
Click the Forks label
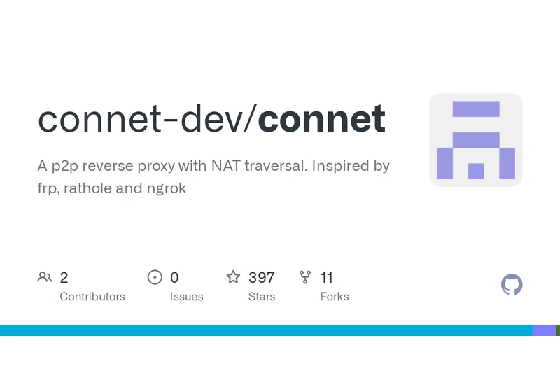click(335, 297)
